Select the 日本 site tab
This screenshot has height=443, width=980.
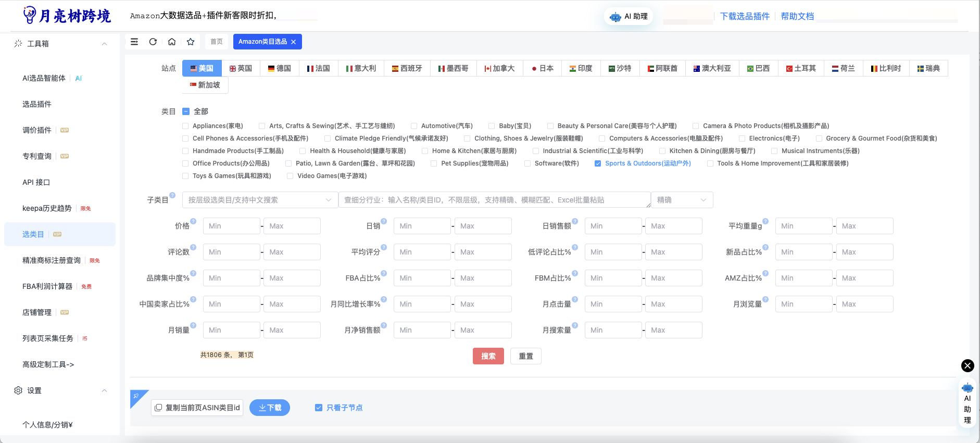542,68
